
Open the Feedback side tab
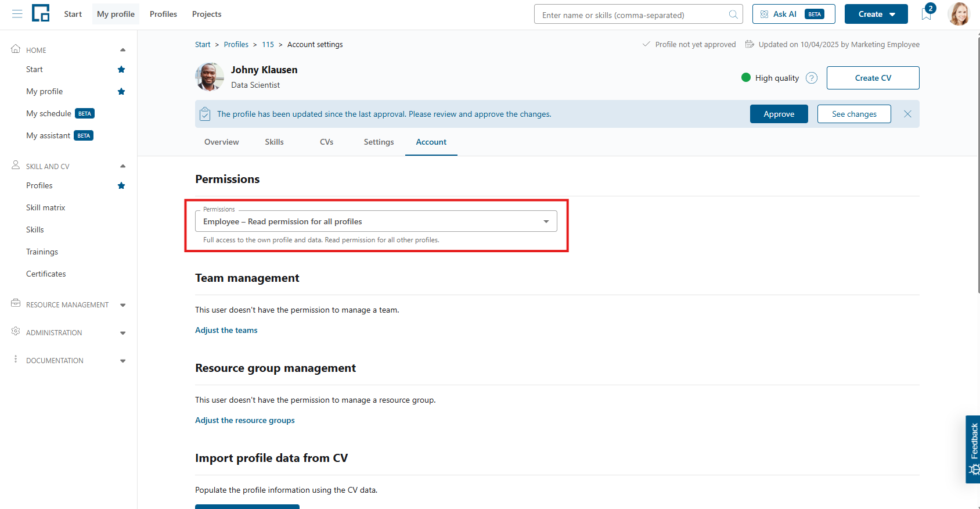973,449
